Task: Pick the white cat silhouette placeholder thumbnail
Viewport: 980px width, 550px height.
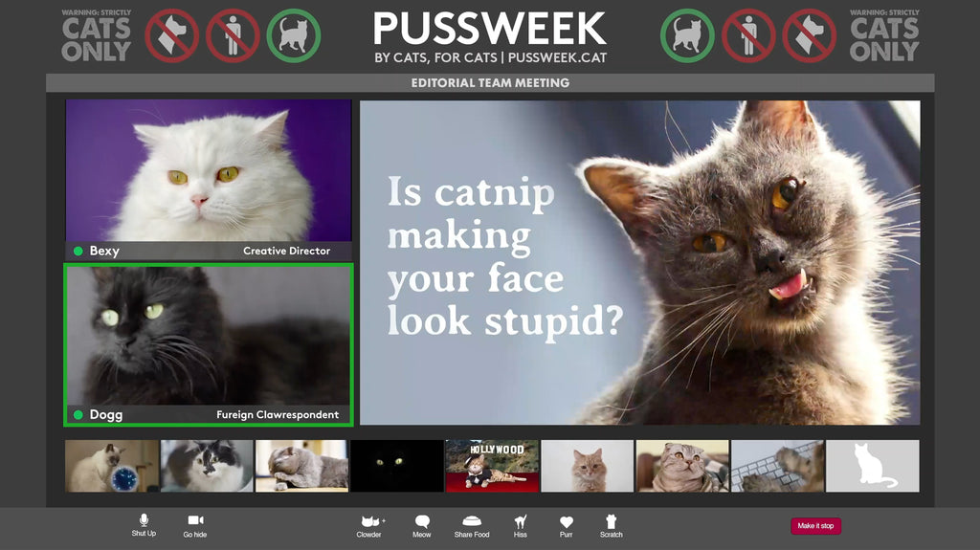Action: click(x=872, y=466)
